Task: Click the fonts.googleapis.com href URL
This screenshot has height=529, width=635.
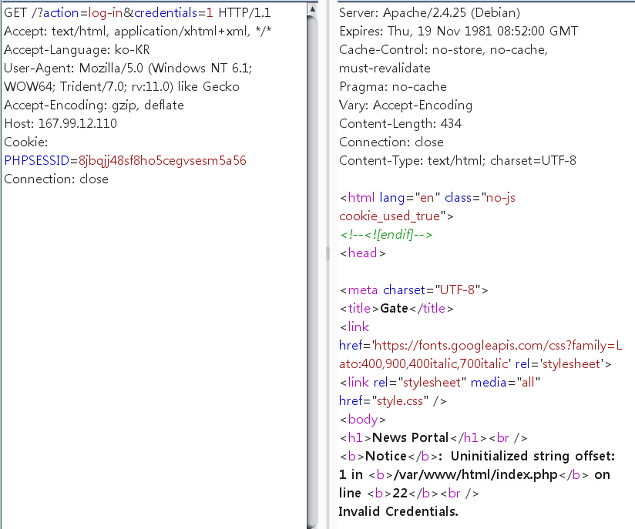Action: [x=498, y=346]
